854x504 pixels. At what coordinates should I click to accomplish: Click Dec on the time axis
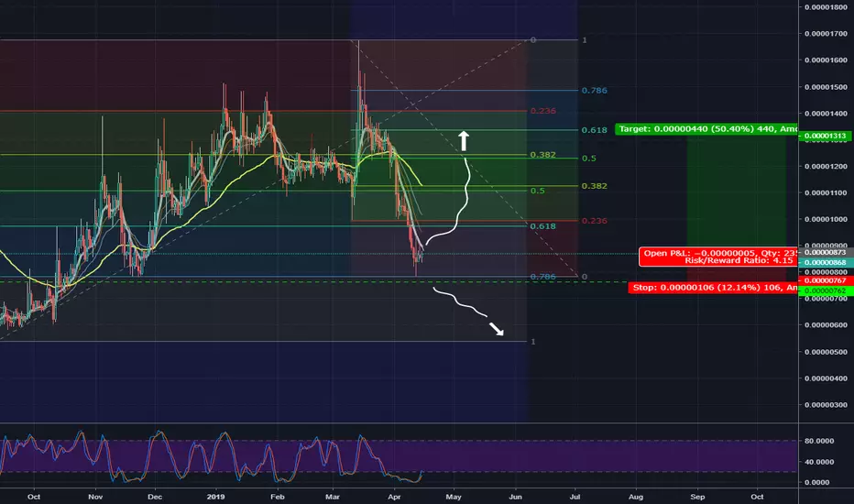coord(155,497)
